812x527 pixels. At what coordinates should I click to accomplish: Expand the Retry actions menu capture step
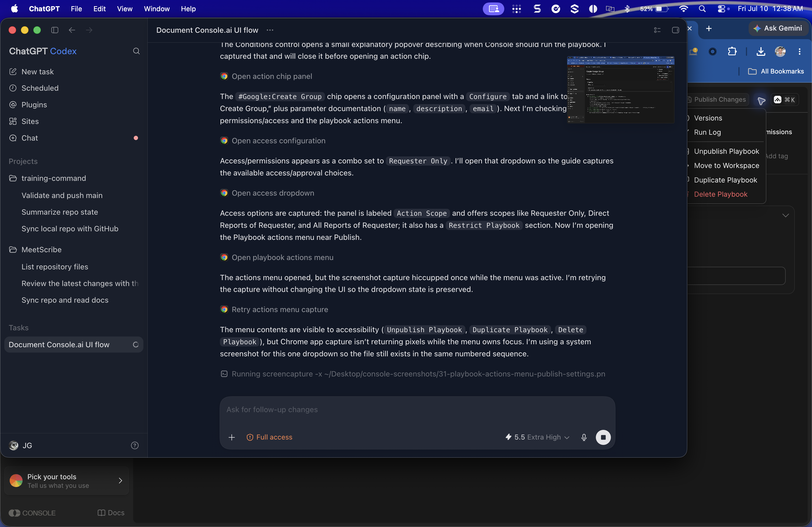click(x=274, y=310)
